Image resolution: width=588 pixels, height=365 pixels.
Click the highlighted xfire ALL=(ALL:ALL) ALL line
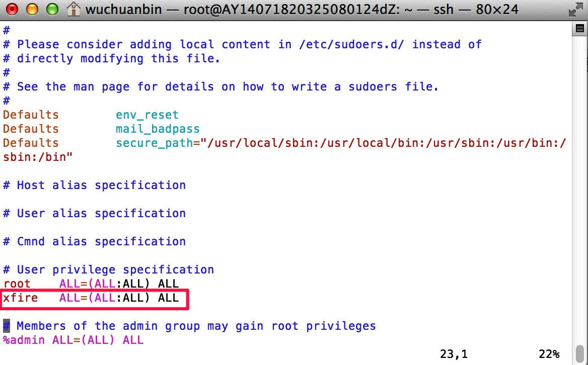tap(91, 298)
